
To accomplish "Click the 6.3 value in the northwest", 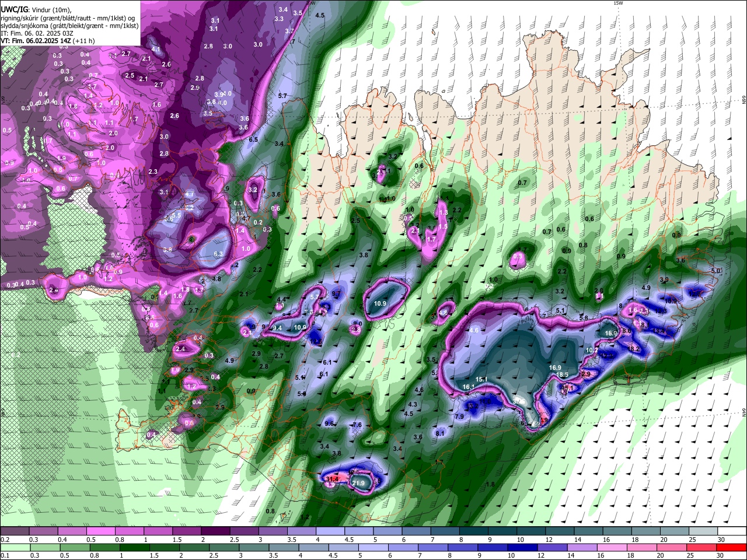I will click(219, 254).
